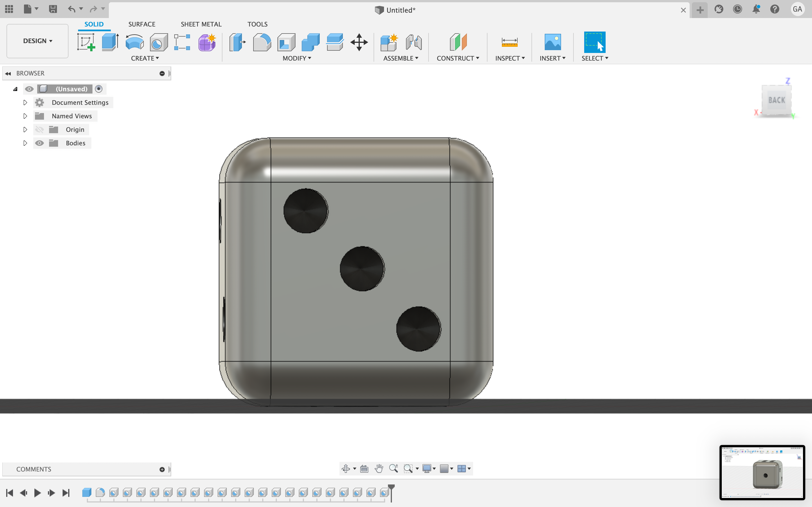Open the Joint tool

pos(413,42)
